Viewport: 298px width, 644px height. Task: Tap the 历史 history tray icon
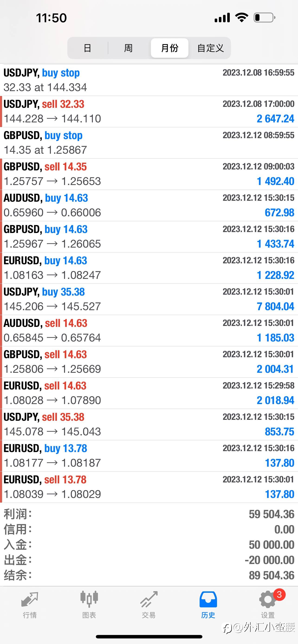click(x=208, y=599)
